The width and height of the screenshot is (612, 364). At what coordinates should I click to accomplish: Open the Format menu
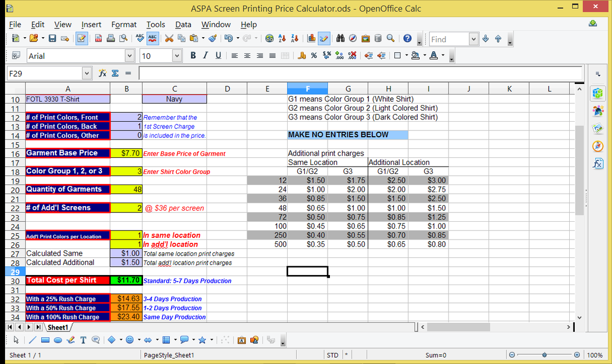[124, 24]
